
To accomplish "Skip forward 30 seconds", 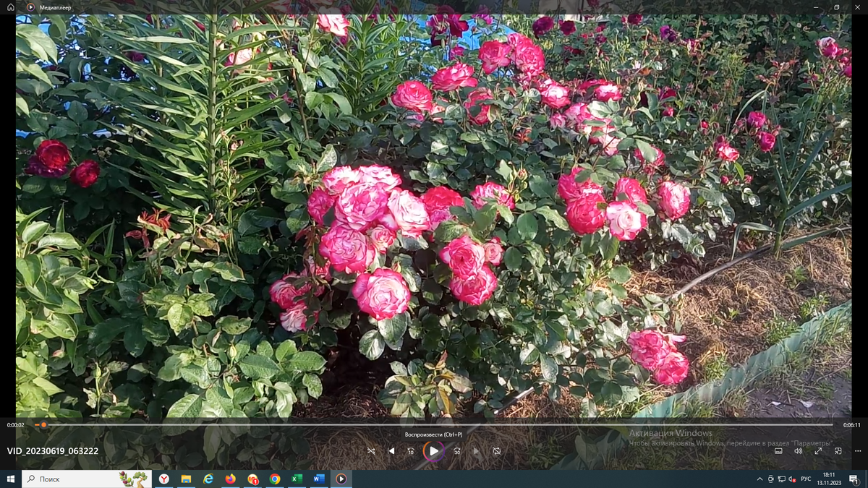I will 457,451.
